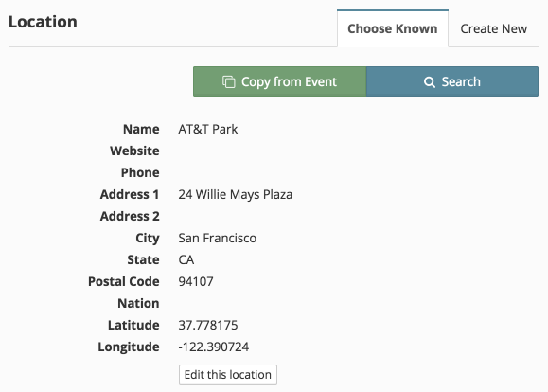Click the Website field label
The height and width of the screenshot is (392, 548).
pos(134,151)
